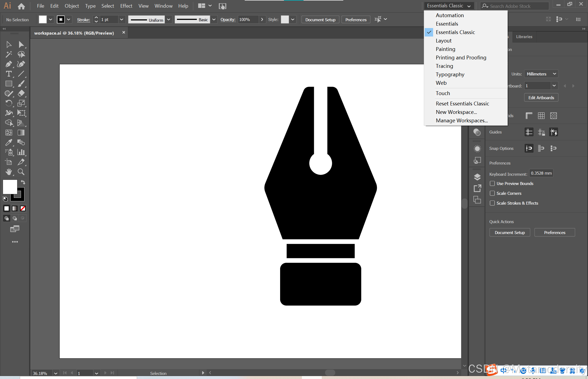The width and height of the screenshot is (588, 379).
Task: Click the Rotate tool
Action: 8,103
